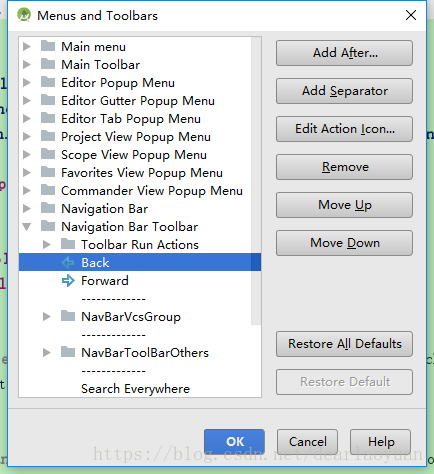Click Restore All Defaults

click(x=344, y=344)
